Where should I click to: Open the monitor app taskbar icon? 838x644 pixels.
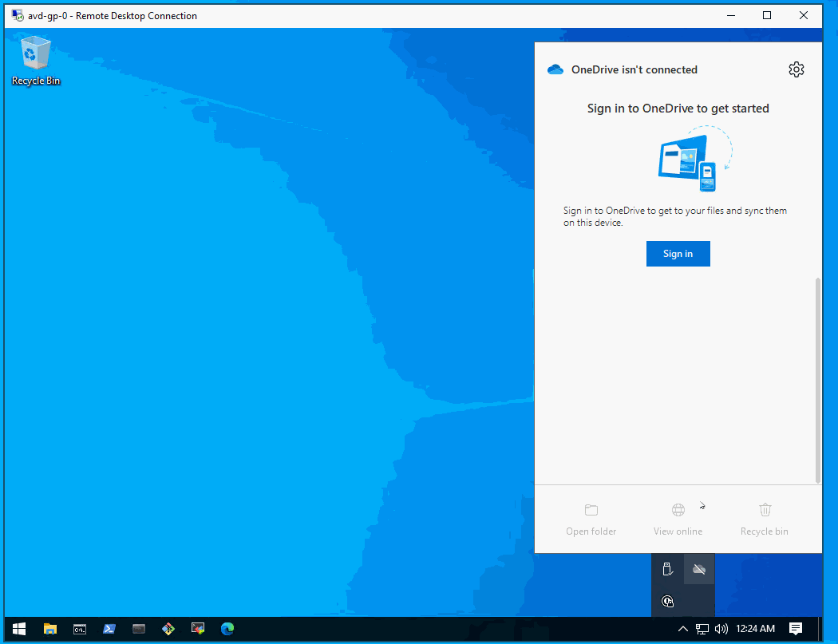[x=198, y=629]
